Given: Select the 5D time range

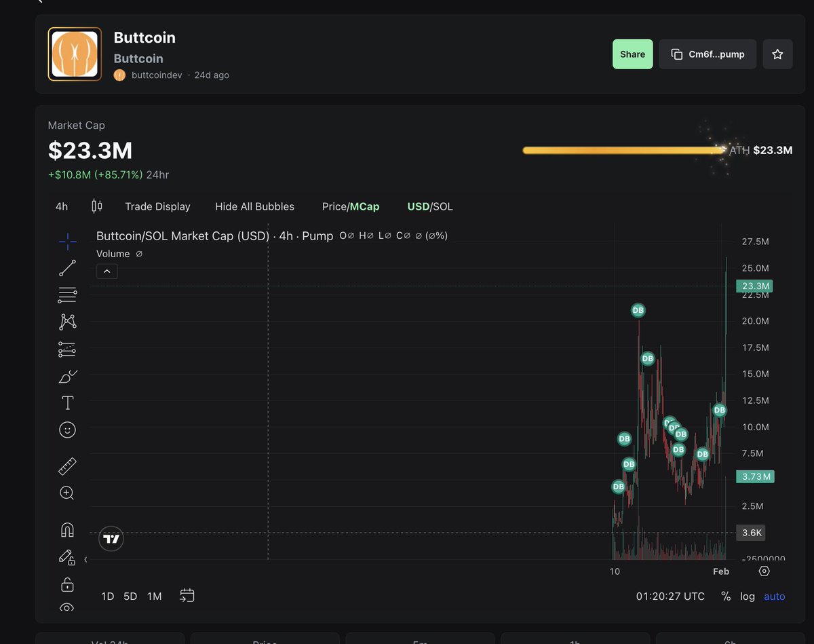Looking at the screenshot, I should [x=130, y=596].
